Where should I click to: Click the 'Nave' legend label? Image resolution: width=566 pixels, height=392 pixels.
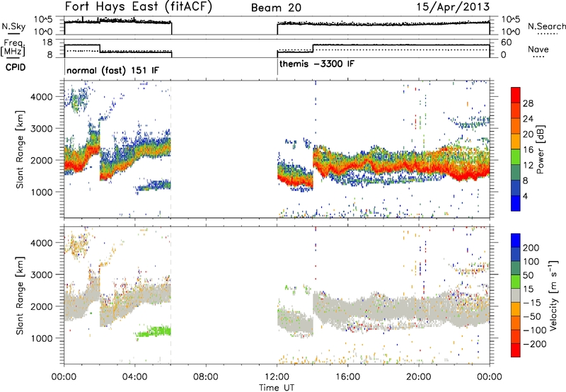pos(538,50)
